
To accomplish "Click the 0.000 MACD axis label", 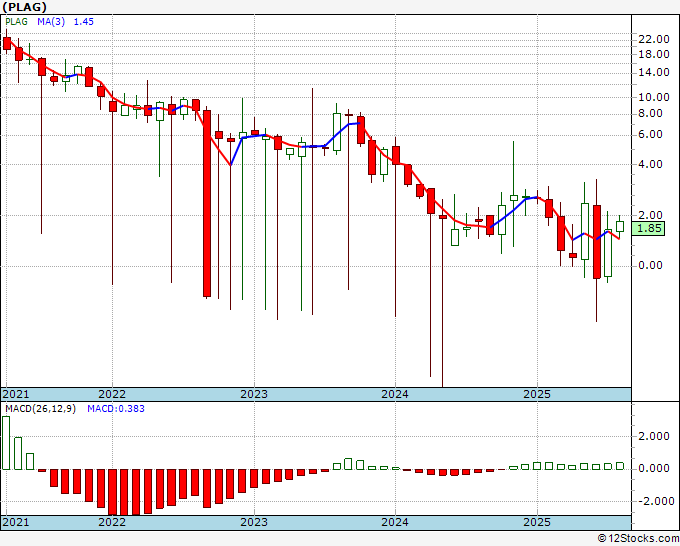I will [x=654, y=468].
